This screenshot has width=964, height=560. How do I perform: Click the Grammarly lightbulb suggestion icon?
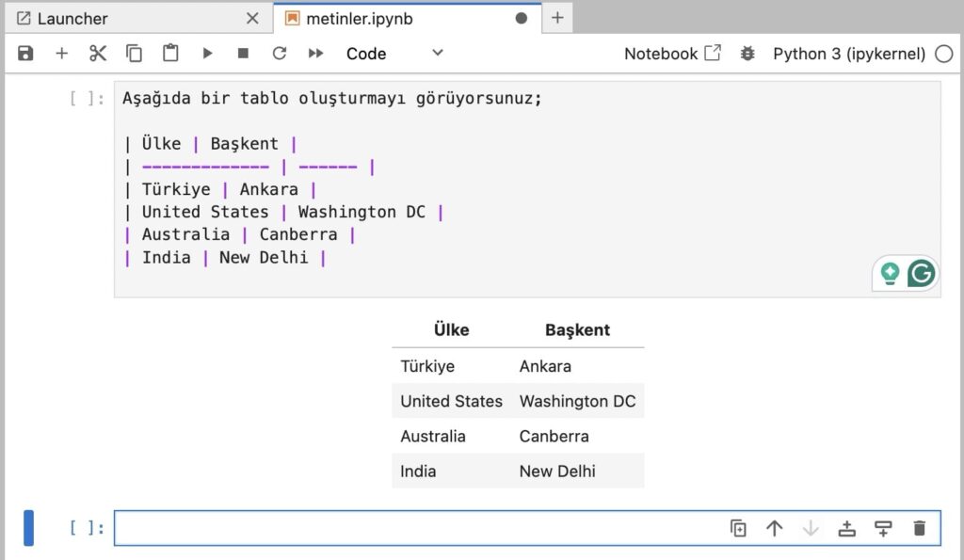pos(890,273)
